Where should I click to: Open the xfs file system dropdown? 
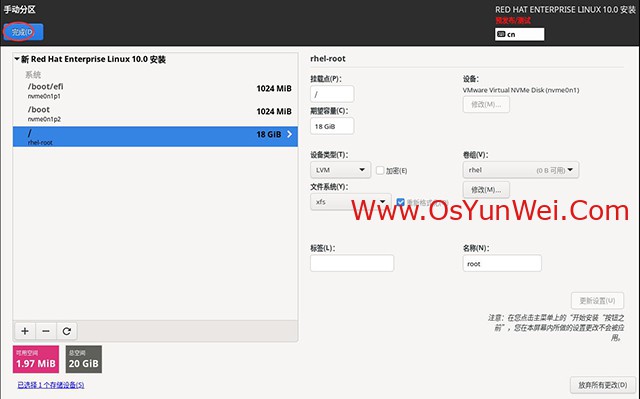pyautogui.click(x=351, y=202)
